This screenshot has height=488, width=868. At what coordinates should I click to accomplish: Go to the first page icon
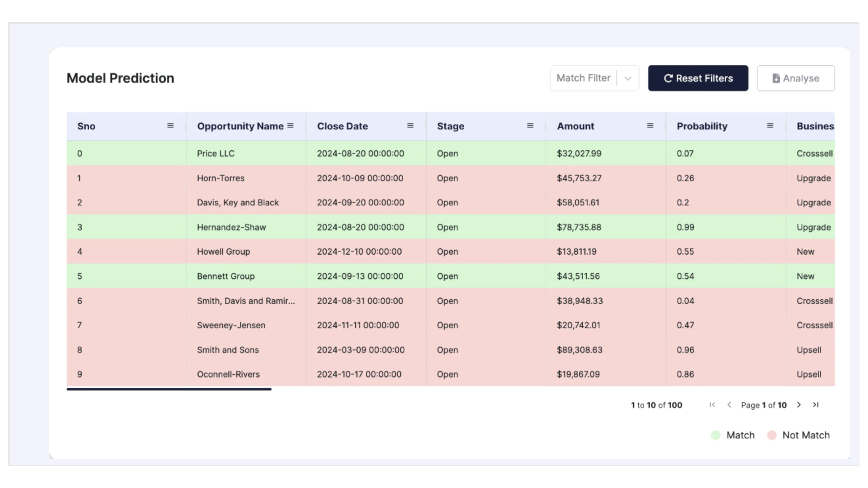(712, 405)
